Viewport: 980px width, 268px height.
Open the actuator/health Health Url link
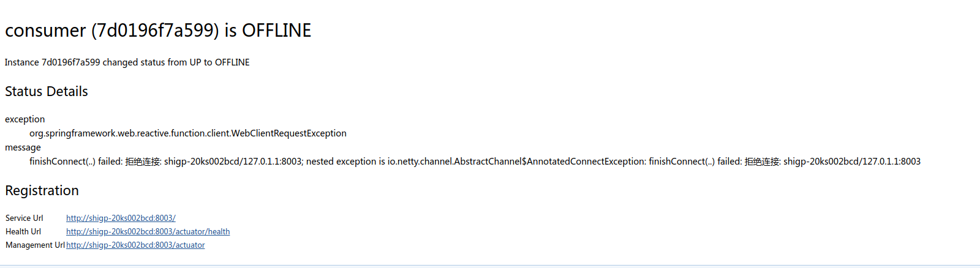coord(148,231)
